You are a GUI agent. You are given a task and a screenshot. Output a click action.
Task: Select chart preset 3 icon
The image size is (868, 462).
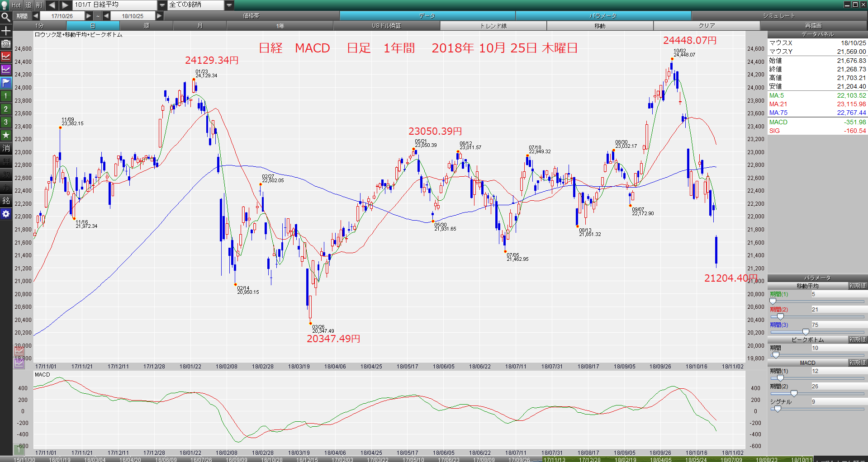6,123
